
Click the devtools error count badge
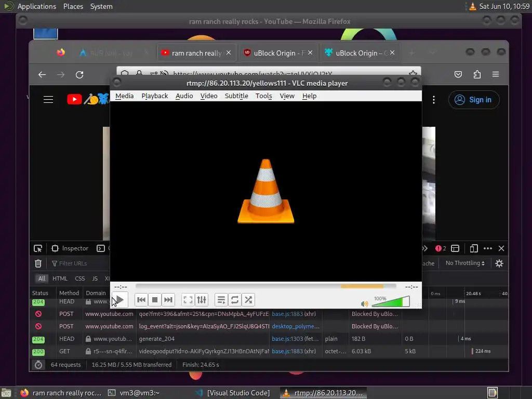coord(441,248)
